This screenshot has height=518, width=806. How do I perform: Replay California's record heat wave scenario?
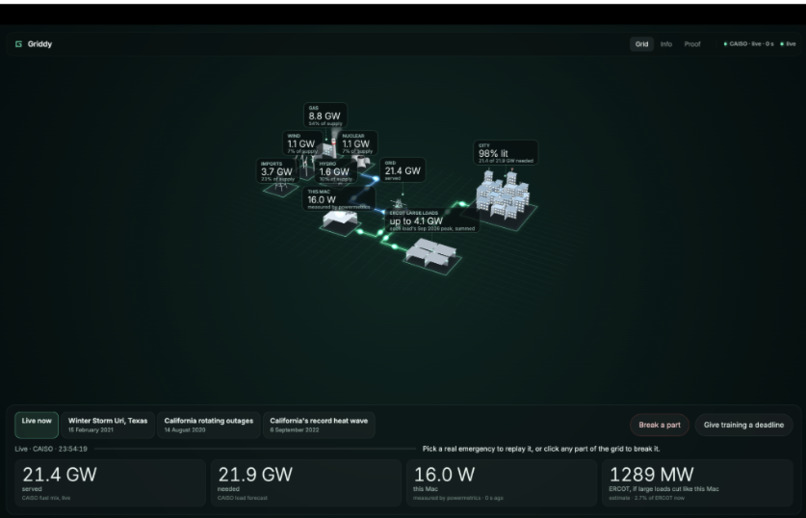319,425
